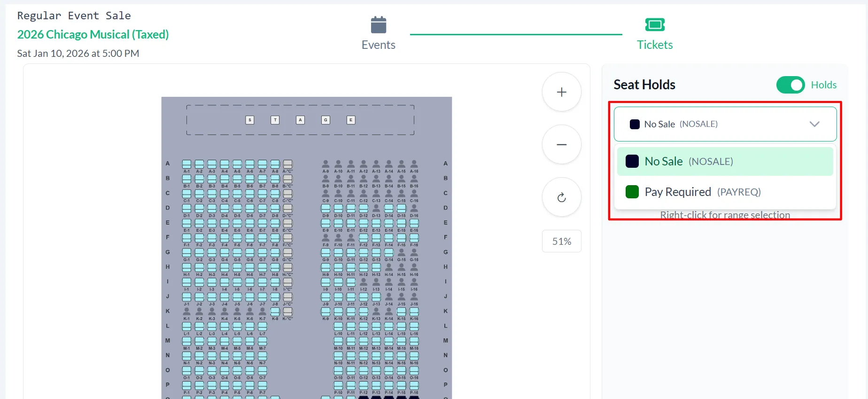Choose Pay Required (PAYREQ) option
The width and height of the screenshot is (868, 399).
[x=725, y=192]
